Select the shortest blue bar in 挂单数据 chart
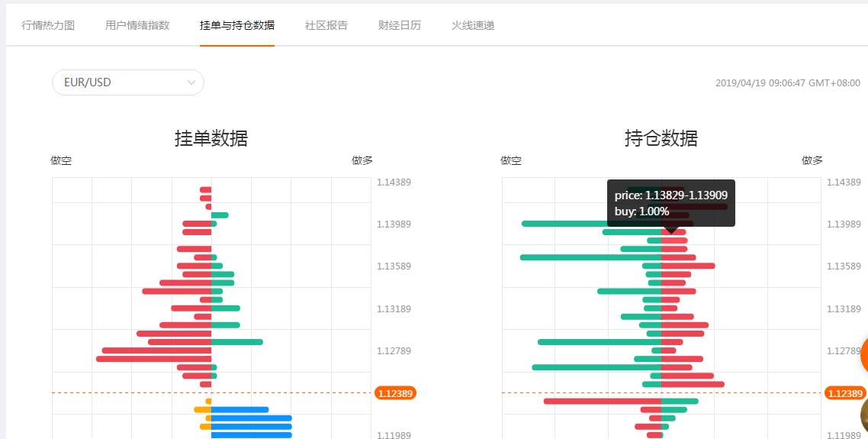The image size is (868, 439). pyautogui.click(x=240, y=410)
